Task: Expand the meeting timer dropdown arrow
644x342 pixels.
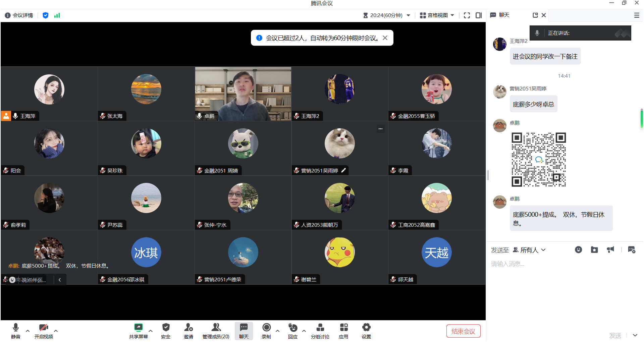Action: [409, 15]
